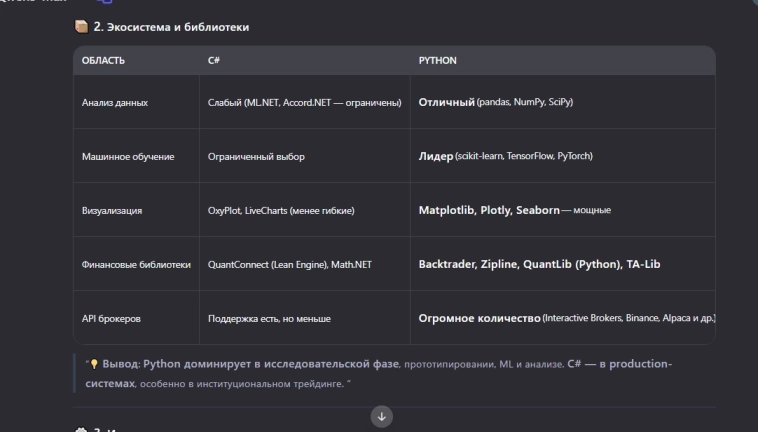Image resolution: width=758 pixels, height=432 pixels.
Task: Click the scroll-to-bottom arrow button
Action: (x=381, y=416)
